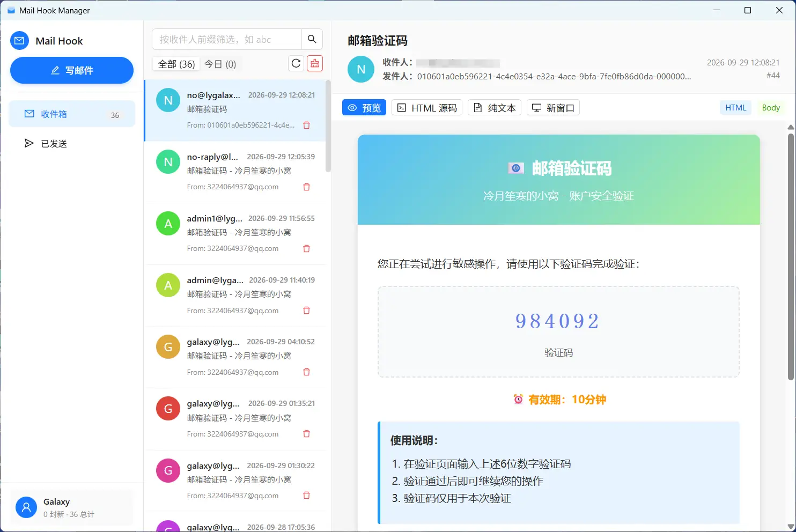Open the galaxy email at 01:30:22
The height and width of the screenshot is (532, 796).
[x=235, y=481]
